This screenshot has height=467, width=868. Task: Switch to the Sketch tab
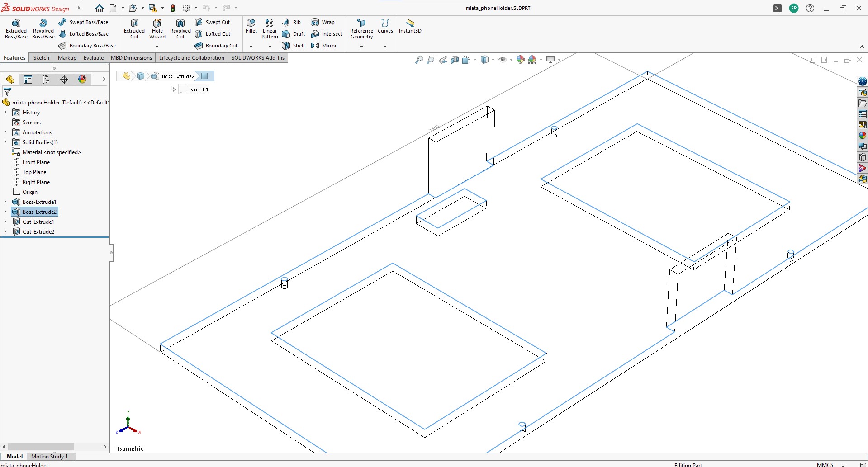tap(41, 58)
